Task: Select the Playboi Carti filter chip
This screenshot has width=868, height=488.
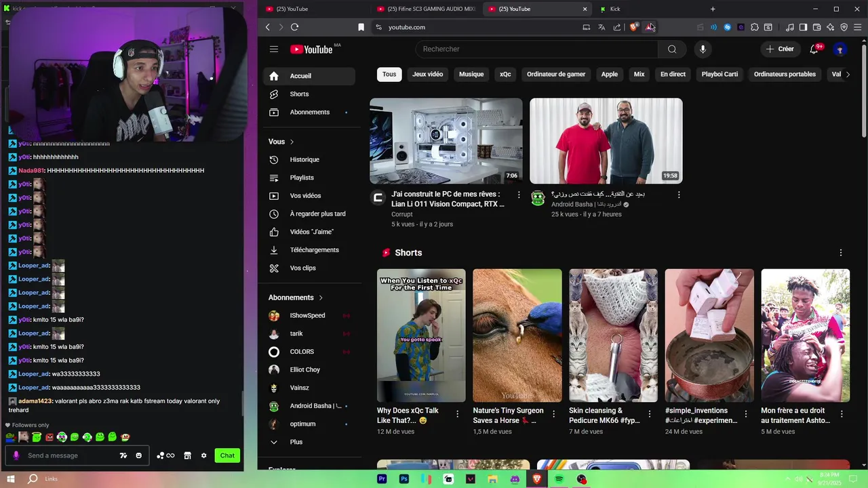Action: pyautogui.click(x=719, y=75)
